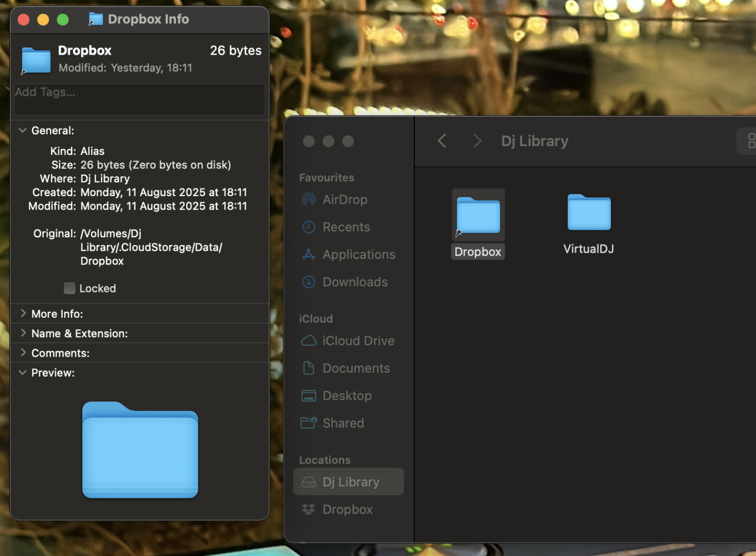This screenshot has width=756, height=556.
Task: Open Recents in the sidebar
Action: tap(348, 227)
